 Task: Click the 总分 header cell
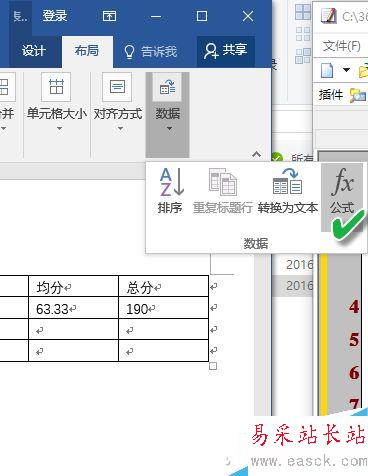(164, 287)
